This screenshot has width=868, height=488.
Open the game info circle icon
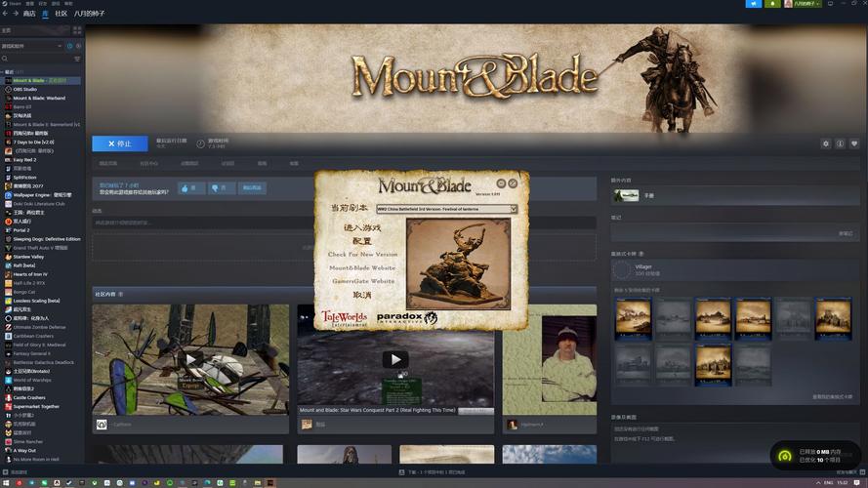click(840, 143)
